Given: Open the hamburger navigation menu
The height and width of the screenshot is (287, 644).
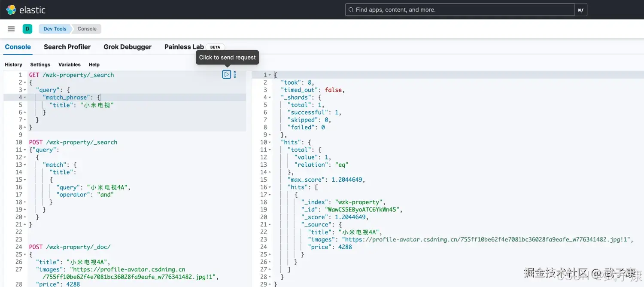Looking at the screenshot, I should [11, 29].
